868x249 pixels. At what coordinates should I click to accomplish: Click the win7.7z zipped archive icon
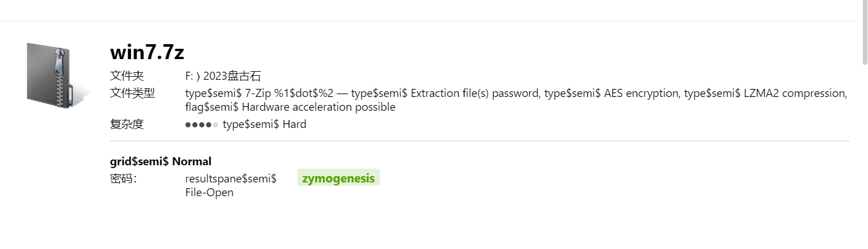click(x=56, y=75)
